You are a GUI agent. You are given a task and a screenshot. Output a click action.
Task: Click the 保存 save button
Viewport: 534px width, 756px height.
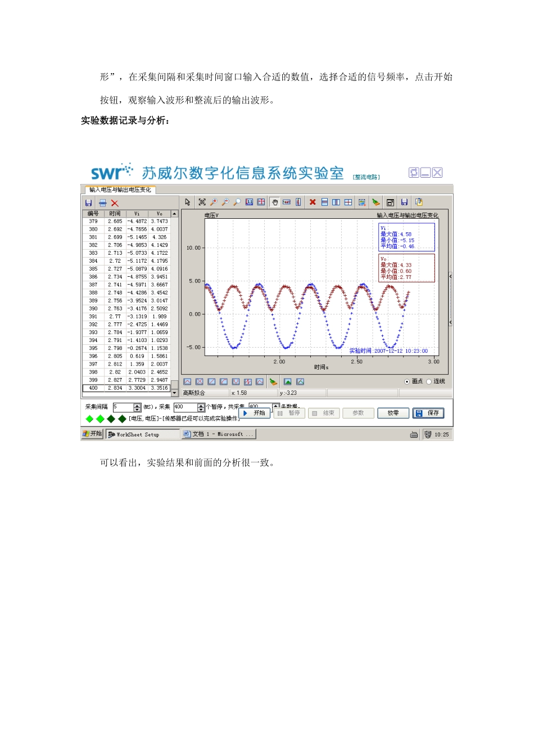click(428, 413)
